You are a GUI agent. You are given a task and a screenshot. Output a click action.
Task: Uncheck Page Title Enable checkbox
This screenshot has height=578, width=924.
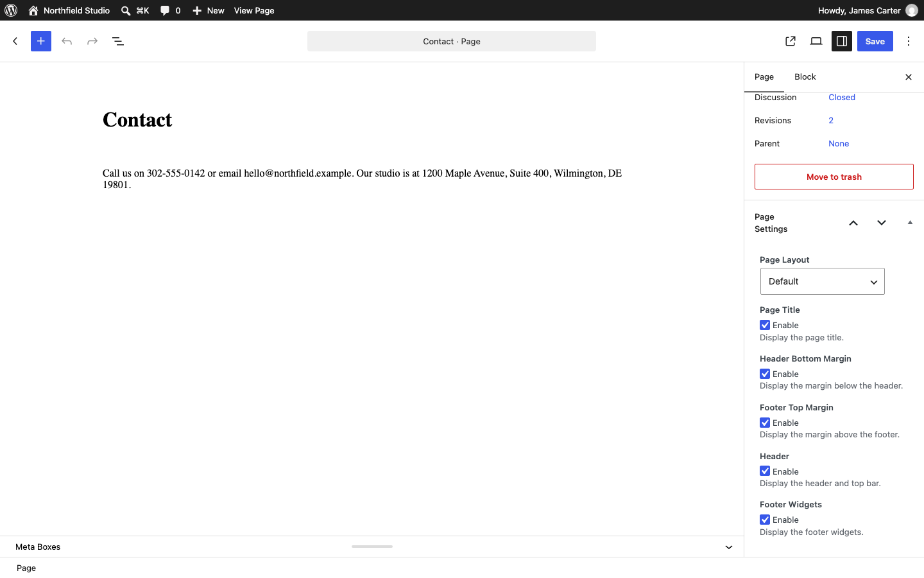coord(765,325)
